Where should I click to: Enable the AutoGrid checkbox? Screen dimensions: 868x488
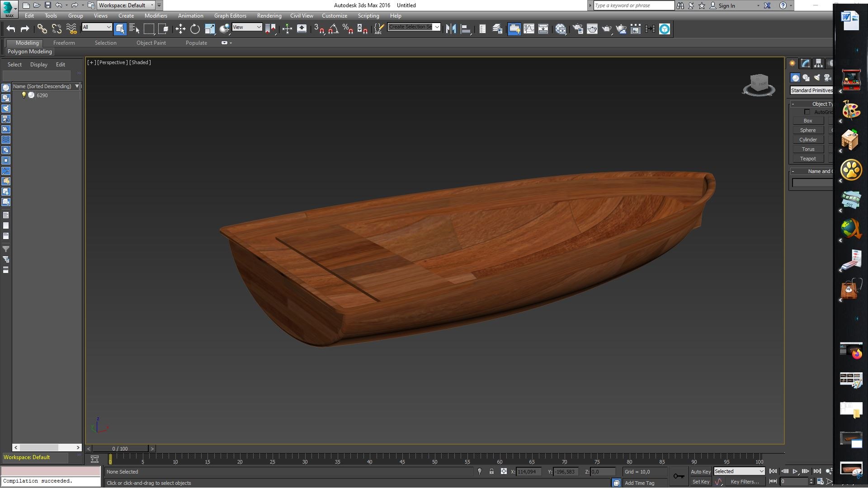[807, 112]
